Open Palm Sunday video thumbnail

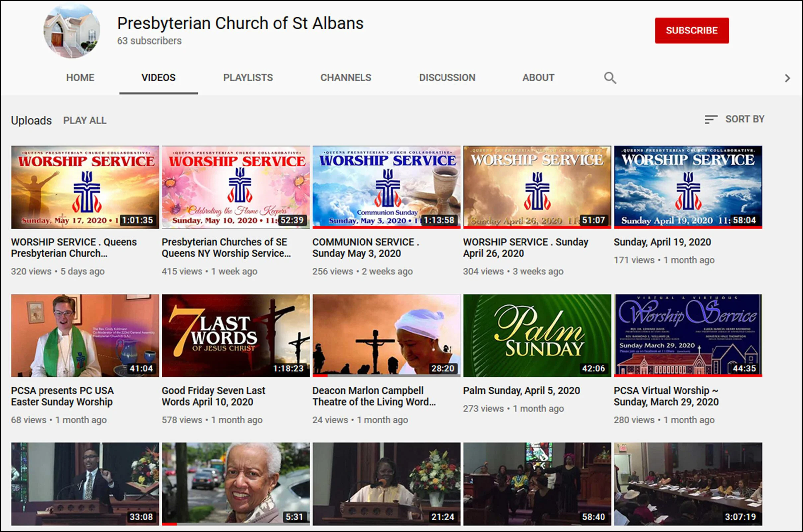[537, 335]
